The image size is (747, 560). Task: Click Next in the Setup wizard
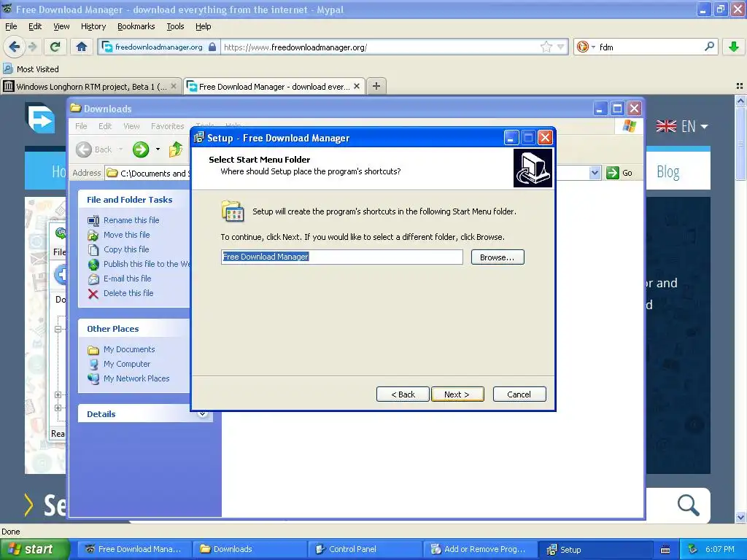pyautogui.click(x=457, y=394)
